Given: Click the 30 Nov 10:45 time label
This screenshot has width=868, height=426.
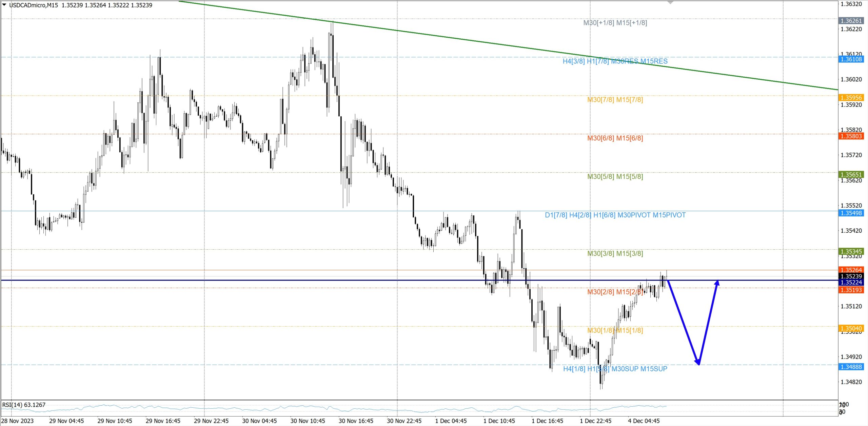Looking at the screenshot, I should click(308, 421).
